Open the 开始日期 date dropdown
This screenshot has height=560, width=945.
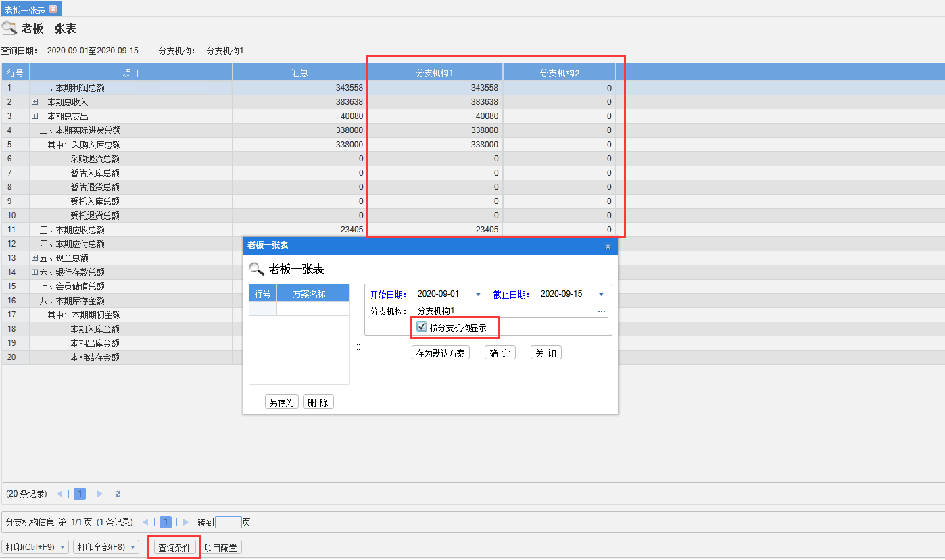[x=478, y=295]
